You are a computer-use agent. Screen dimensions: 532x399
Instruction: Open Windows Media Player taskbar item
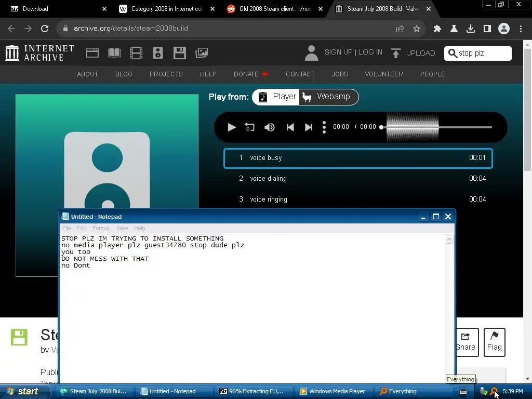[333, 391]
